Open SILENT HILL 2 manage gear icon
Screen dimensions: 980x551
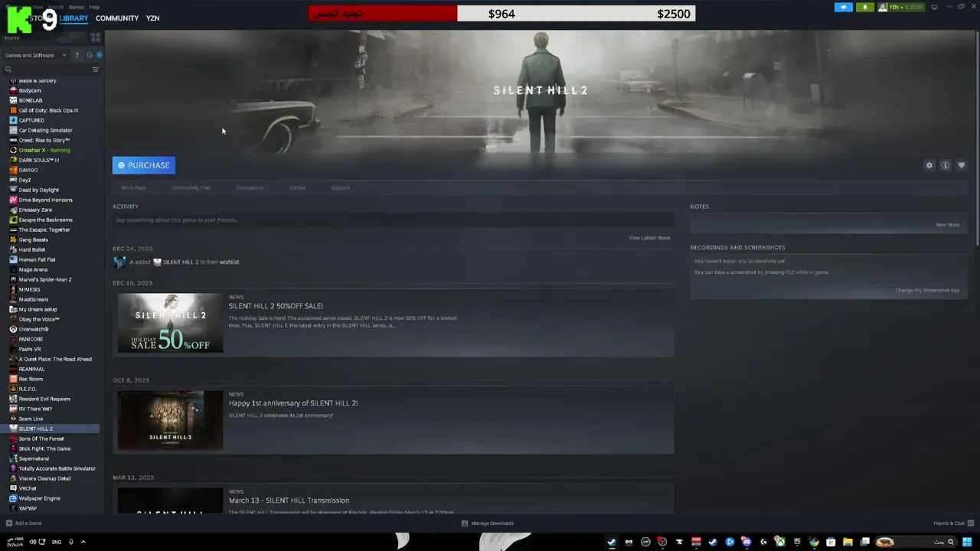(x=929, y=165)
